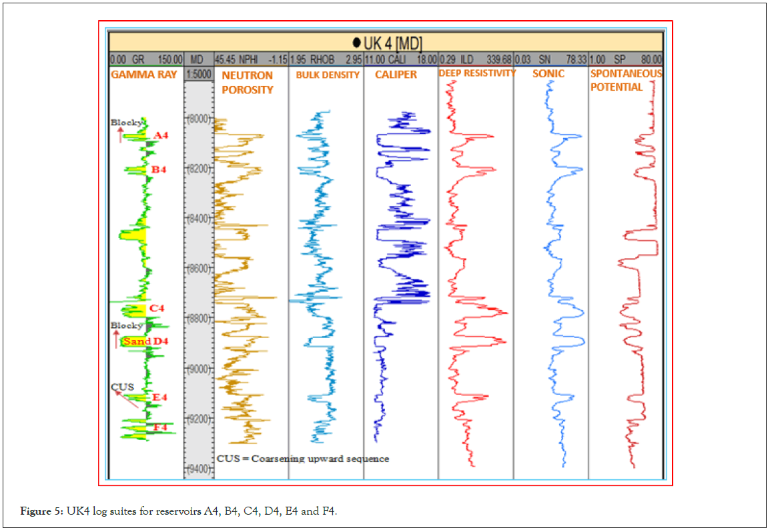
Task: Click the DEEP RESISTIVITY label
Action: point(477,73)
